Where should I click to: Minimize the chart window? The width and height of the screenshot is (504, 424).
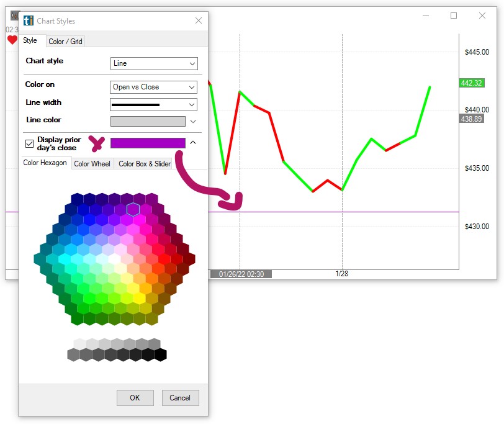point(425,16)
